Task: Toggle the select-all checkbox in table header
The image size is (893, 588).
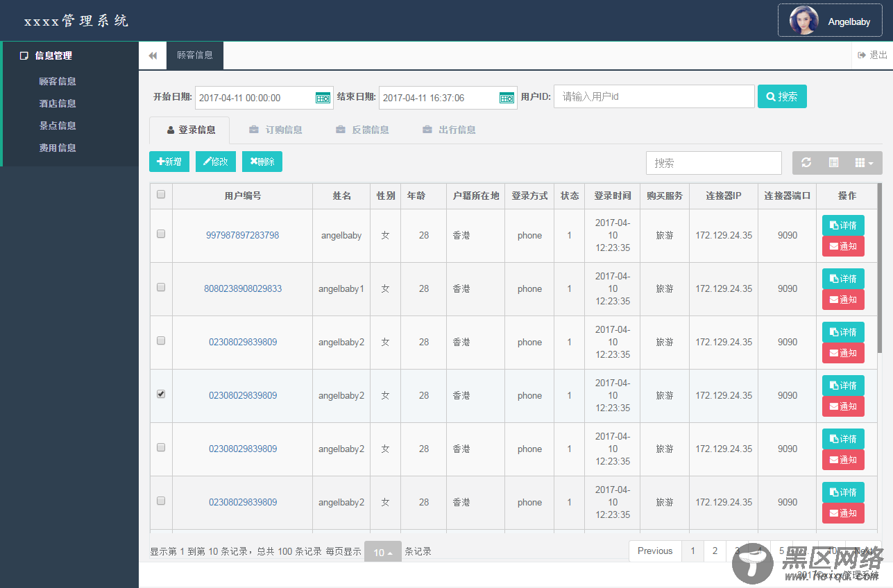Action: click(161, 195)
